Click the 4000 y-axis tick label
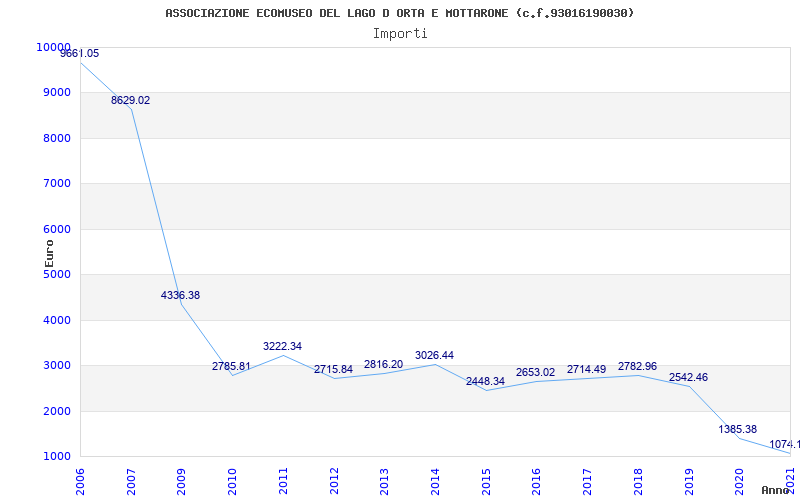The image size is (800, 500). (x=57, y=320)
